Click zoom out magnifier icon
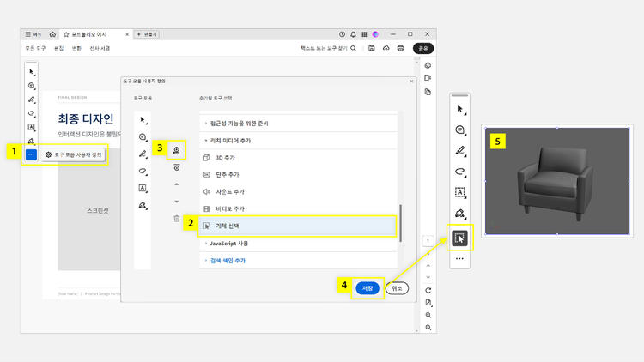This screenshot has width=644, height=362. 428,328
